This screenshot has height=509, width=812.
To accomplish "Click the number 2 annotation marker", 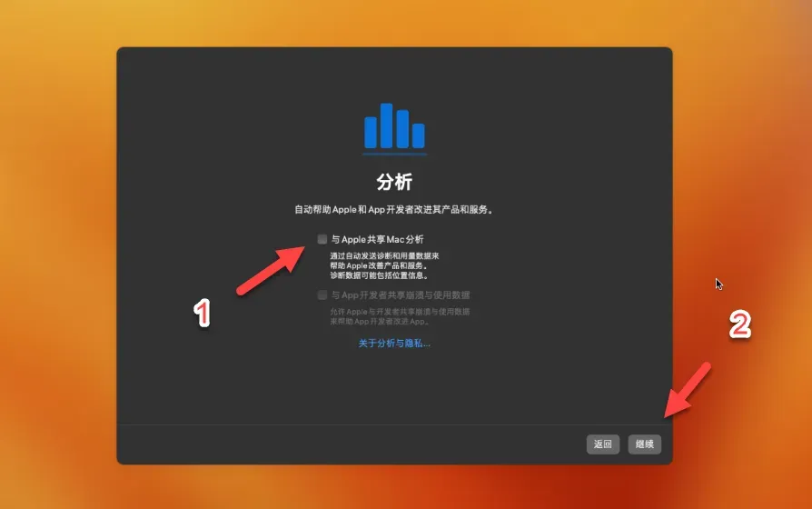I will point(741,326).
